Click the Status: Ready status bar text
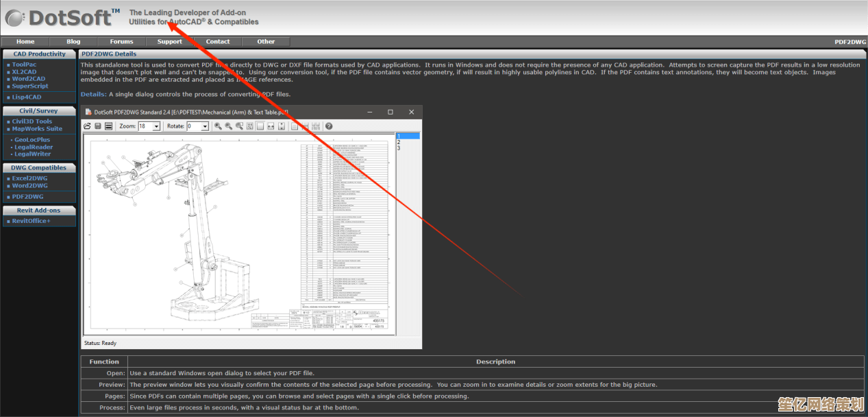Viewport: 868px width, 417px height. [x=100, y=343]
